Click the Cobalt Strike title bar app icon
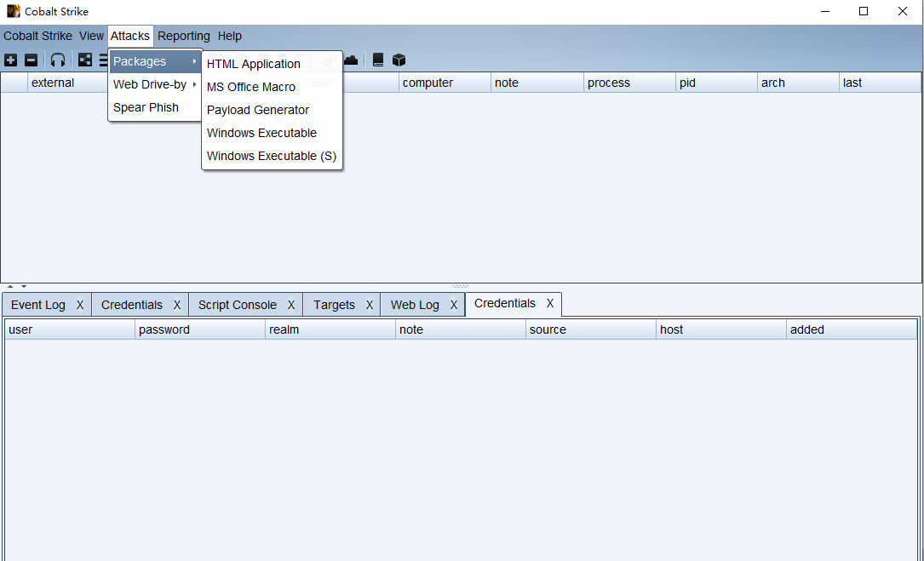Screen dimensions: 924x561 [x=13, y=11]
